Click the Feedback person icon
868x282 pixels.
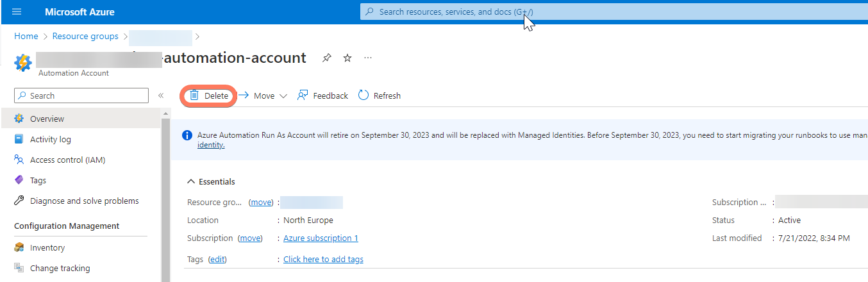tap(303, 95)
